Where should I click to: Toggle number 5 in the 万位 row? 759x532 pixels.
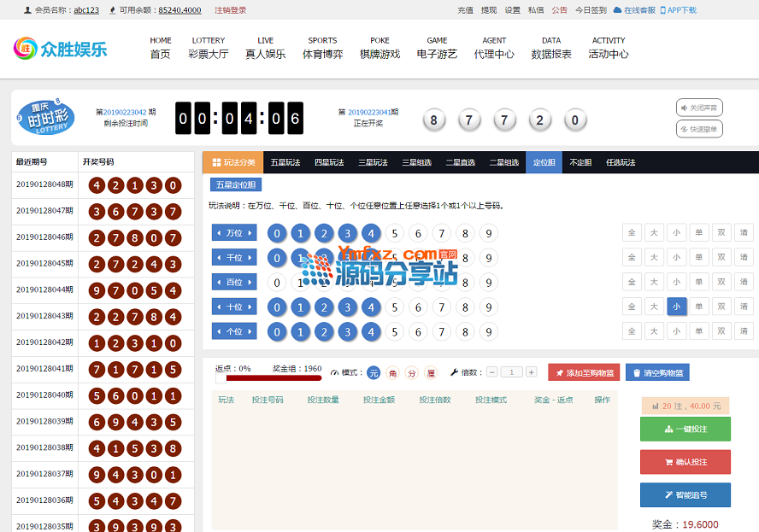coord(394,233)
